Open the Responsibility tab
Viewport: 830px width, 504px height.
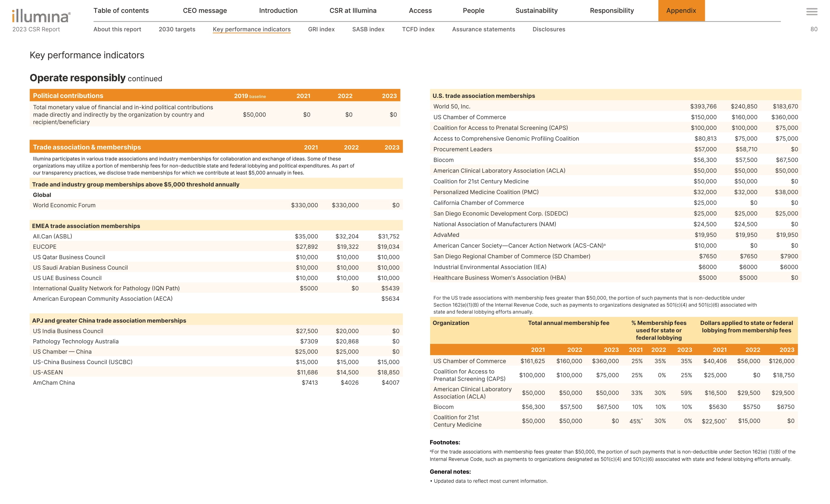pyautogui.click(x=611, y=10)
